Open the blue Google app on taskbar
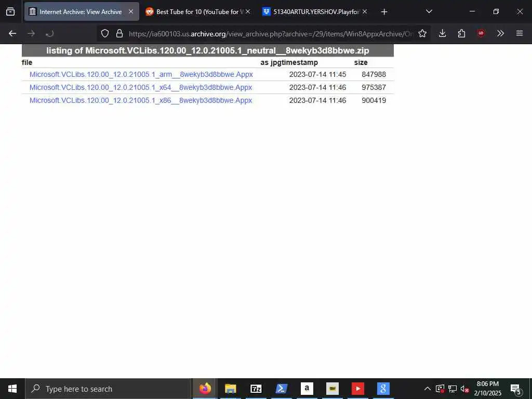This screenshot has width=532, height=399. 383,389
